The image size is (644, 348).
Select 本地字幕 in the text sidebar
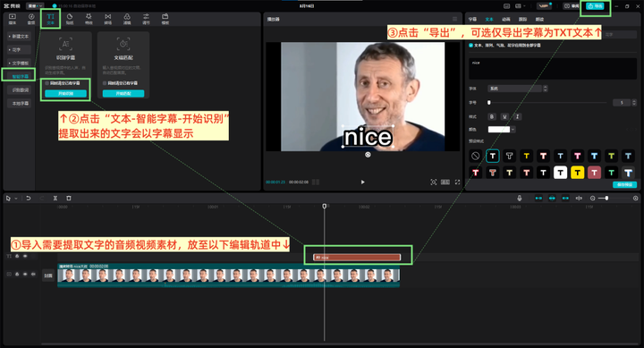[19, 103]
